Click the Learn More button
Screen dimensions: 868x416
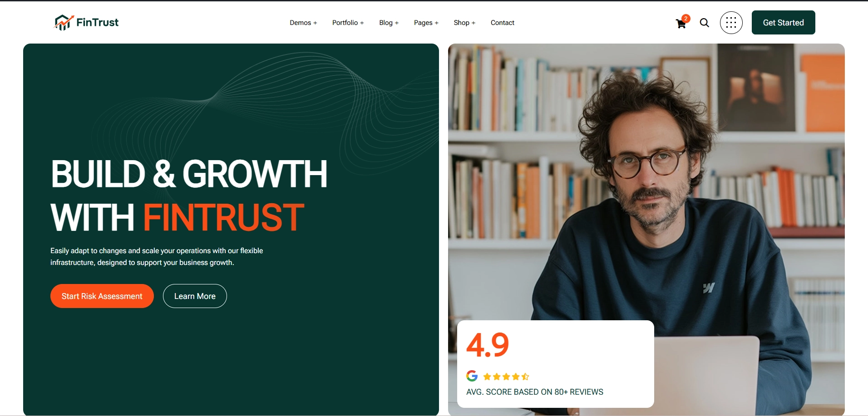click(x=195, y=296)
